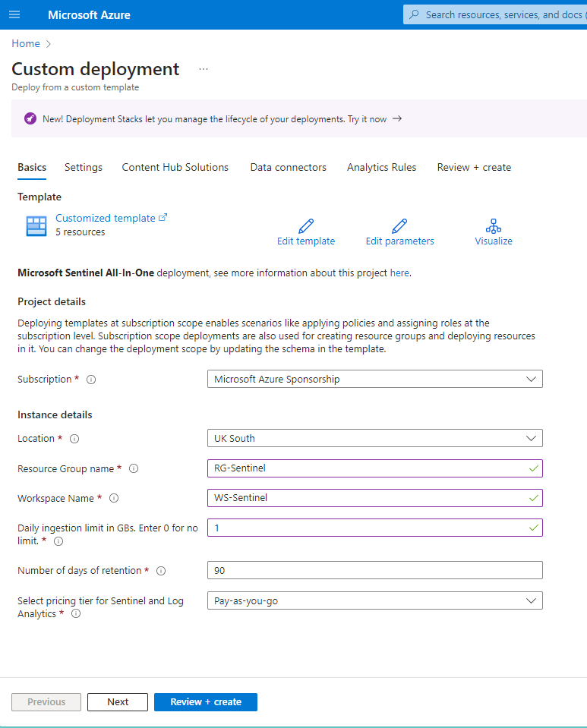Show Location info tooltip icon

(x=74, y=439)
